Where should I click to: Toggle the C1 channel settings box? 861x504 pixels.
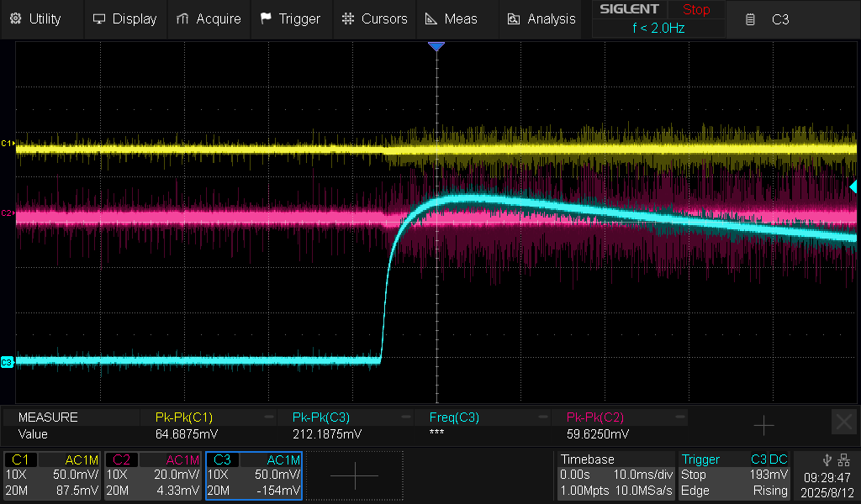click(x=53, y=475)
